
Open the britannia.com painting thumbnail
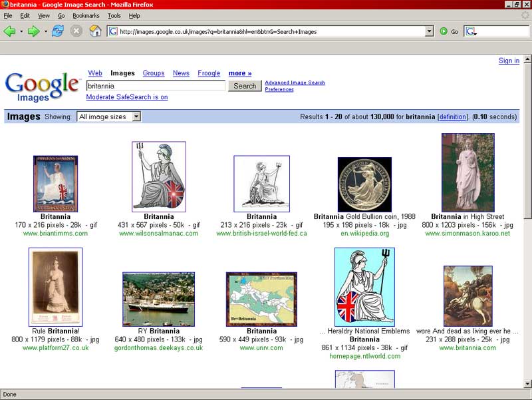point(468,296)
